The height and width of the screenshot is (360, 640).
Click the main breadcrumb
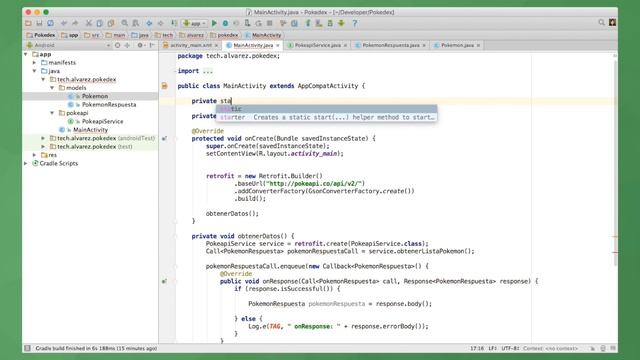click(116, 35)
